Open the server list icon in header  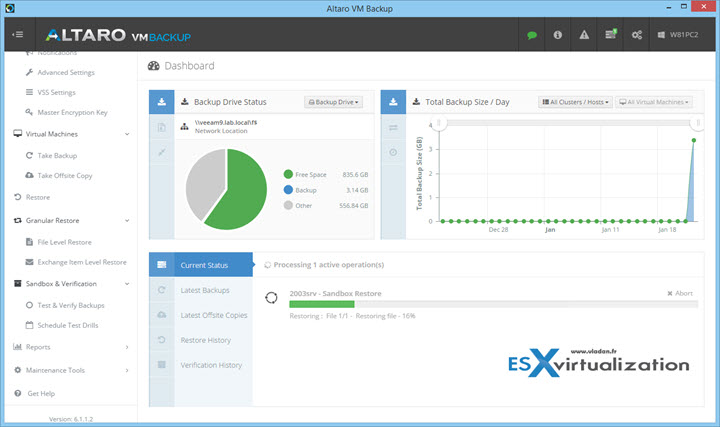[610, 34]
